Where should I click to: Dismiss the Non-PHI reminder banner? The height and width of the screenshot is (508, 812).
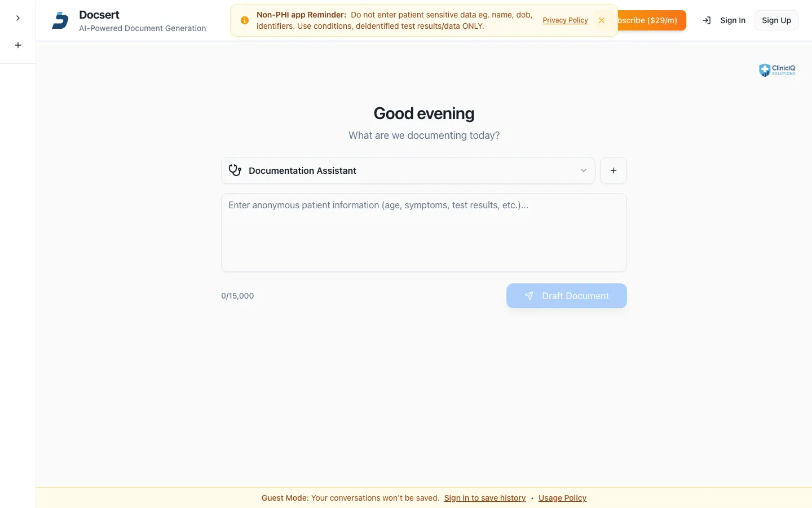click(x=602, y=20)
